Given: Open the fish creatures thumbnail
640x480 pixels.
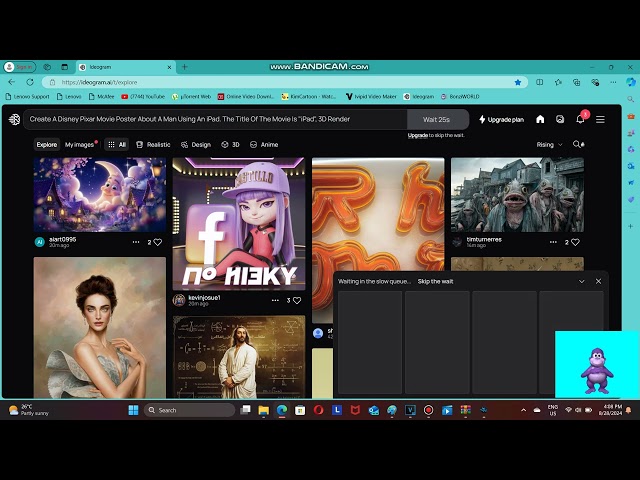Looking at the screenshot, I should point(517,195).
